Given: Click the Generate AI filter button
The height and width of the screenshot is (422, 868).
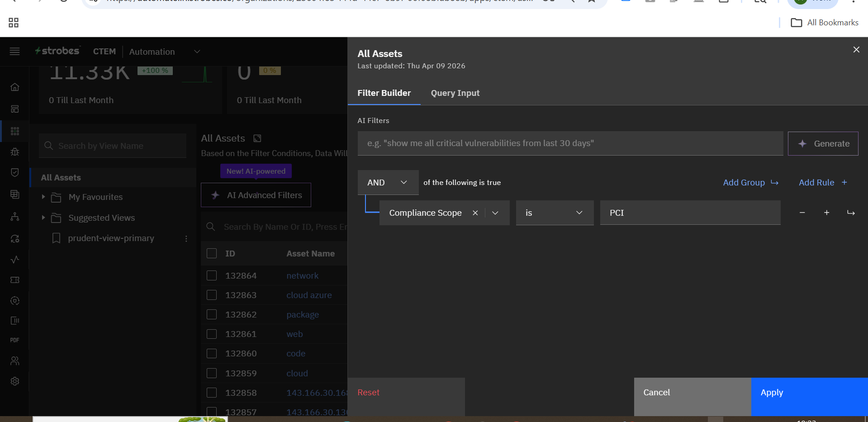Looking at the screenshot, I should 823,143.
